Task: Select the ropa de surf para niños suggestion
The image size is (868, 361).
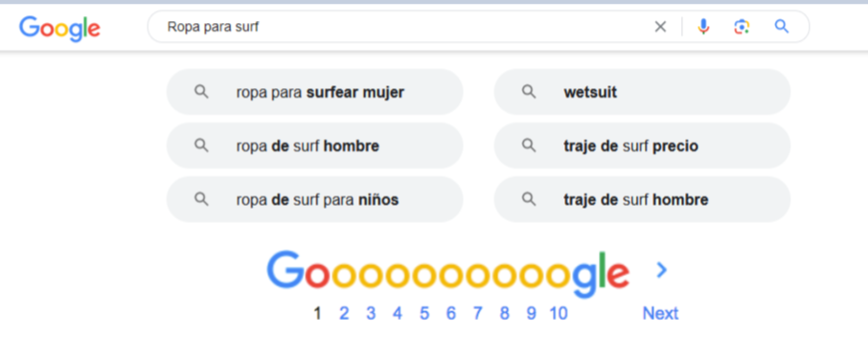Action: coord(314,199)
